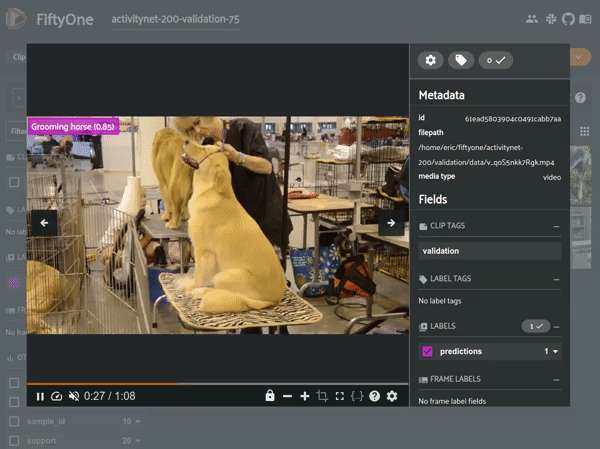Toggle the support field checkbox

[14, 440]
